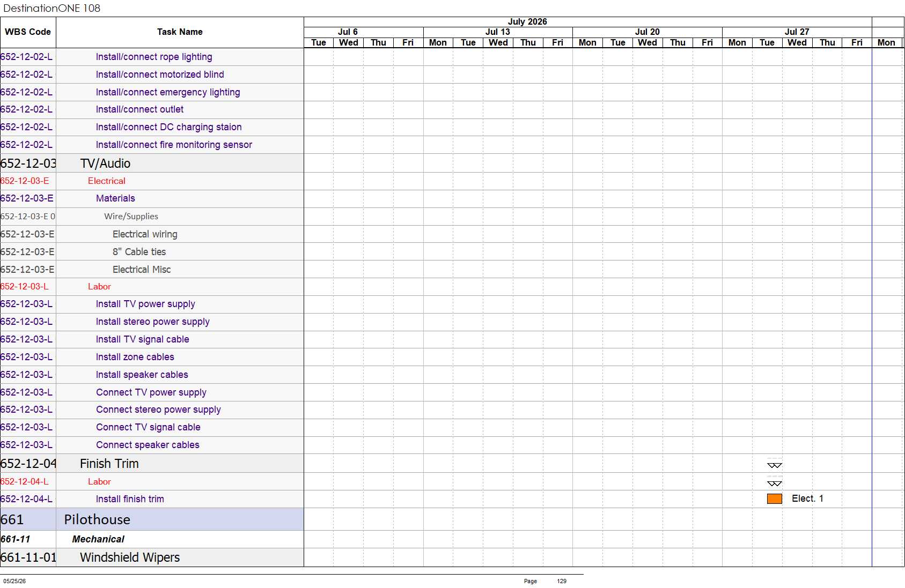Screen dimensions: 905x588
Task: Select the Jul 27 week header
Action: coord(797,32)
